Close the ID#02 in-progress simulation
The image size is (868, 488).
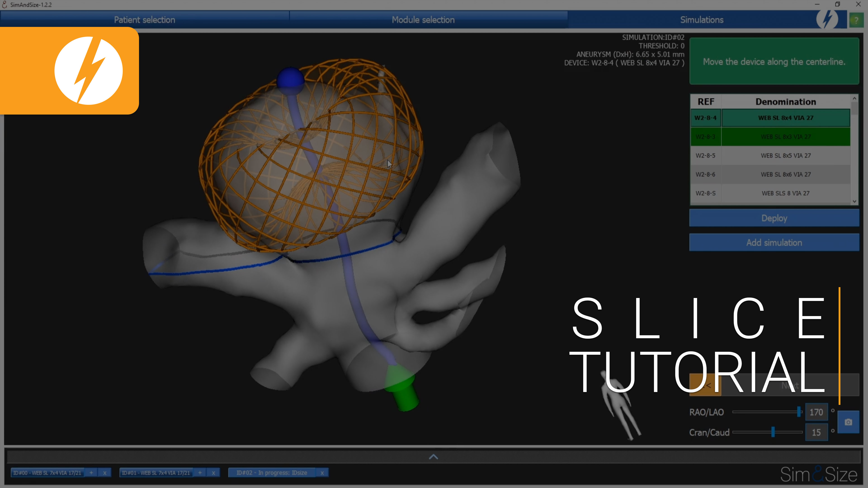coord(322,473)
